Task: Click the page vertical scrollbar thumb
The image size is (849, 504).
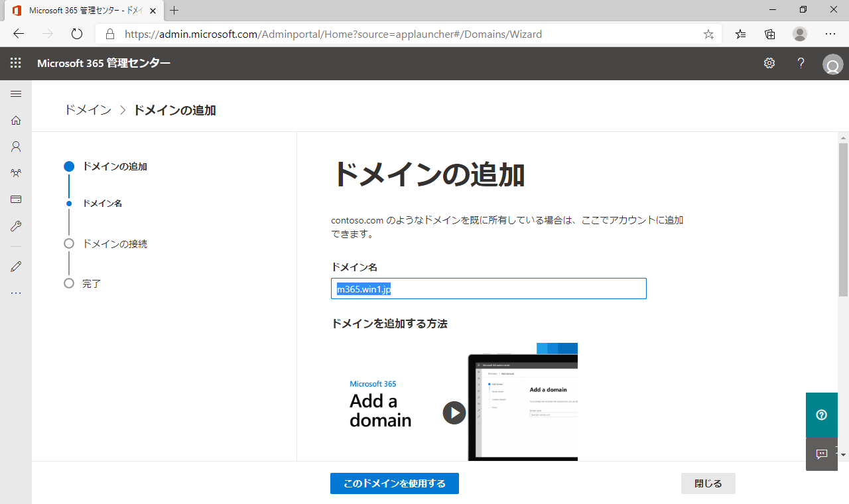Action: click(x=844, y=219)
